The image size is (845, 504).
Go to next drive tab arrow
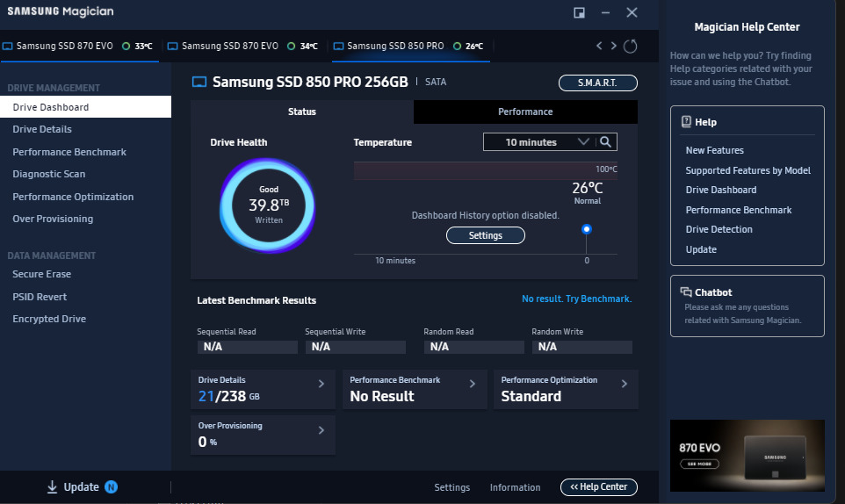(614, 46)
